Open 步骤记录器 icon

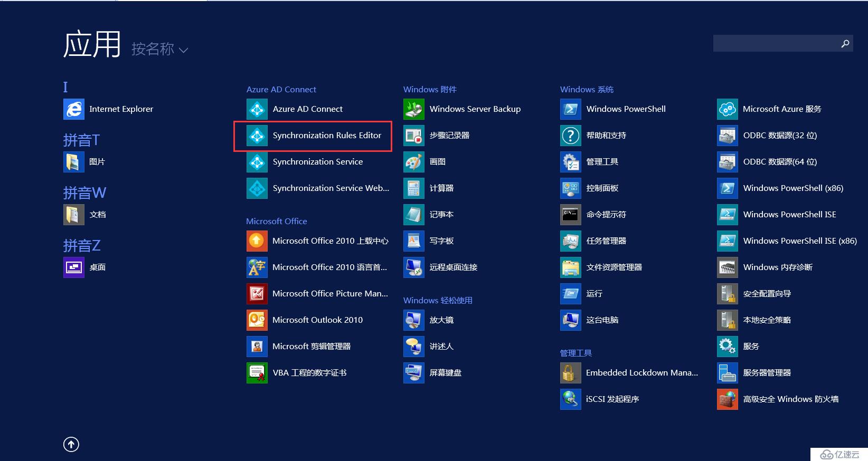point(414,136)
